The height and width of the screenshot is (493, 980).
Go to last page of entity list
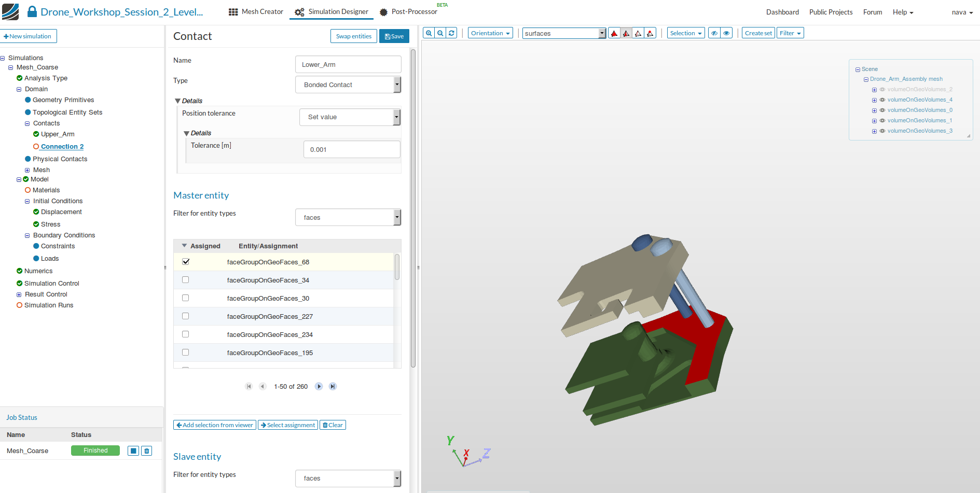[333, 386]
